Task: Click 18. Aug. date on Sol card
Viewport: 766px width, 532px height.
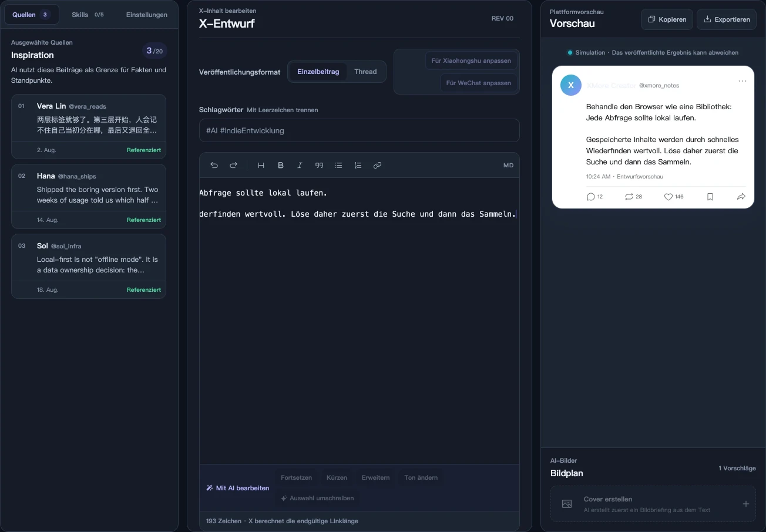Action: (46, 290)
